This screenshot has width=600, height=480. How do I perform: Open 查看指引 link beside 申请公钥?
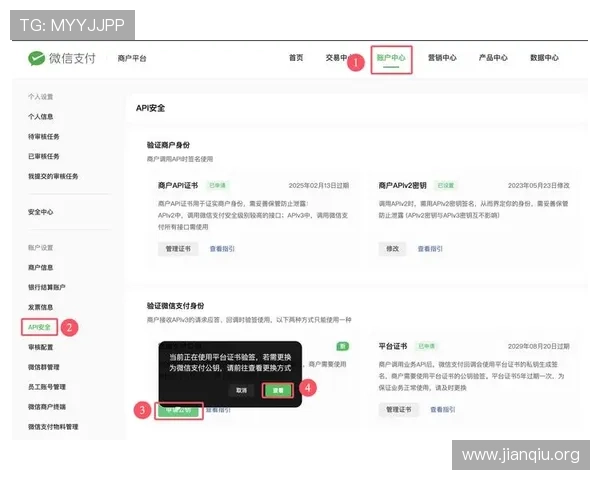[x=218, y=410]
